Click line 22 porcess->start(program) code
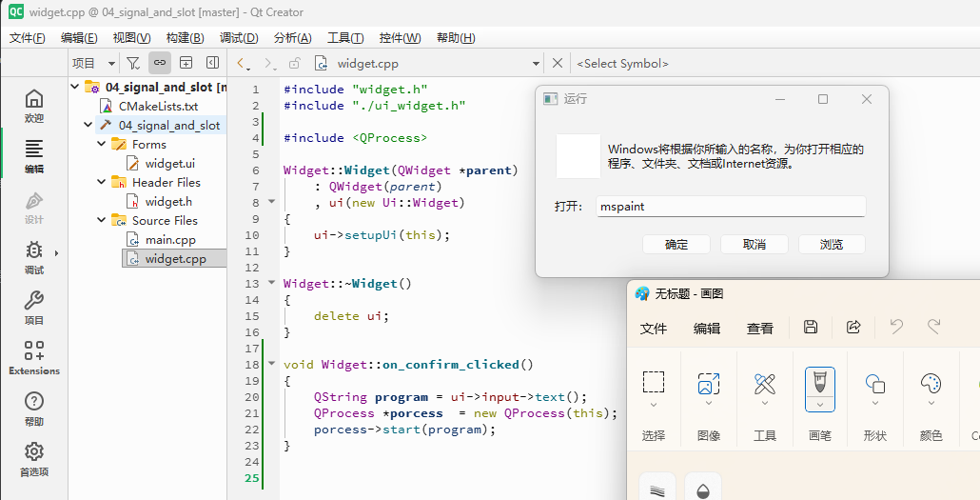 (404, 430)
